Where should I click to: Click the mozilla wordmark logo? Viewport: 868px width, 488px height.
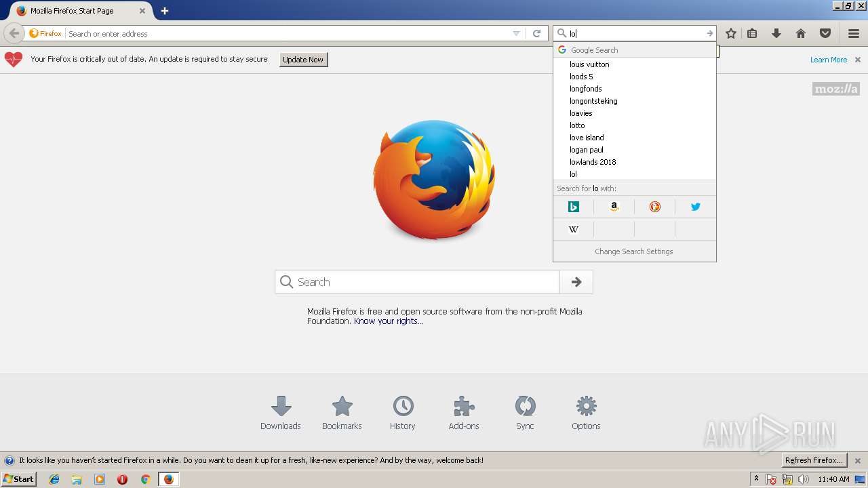tap(835, 89)
